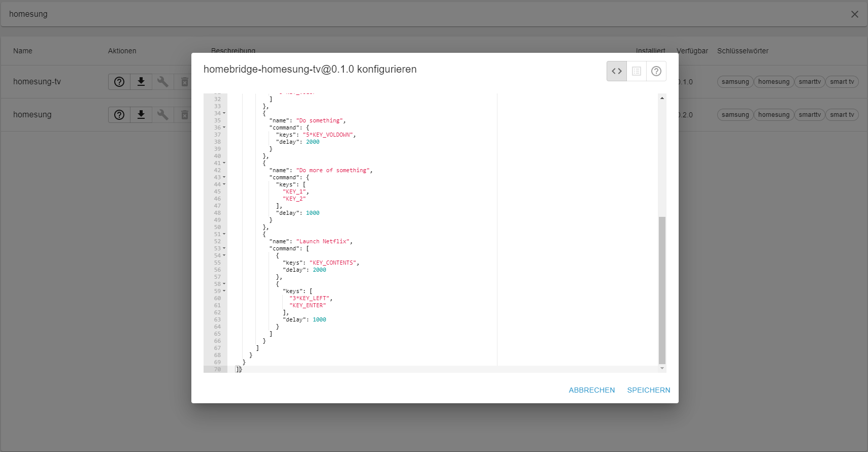The image size is (868, 452).
Task: Click the "Launch Netflix" name value
Action: coord(323,242)
